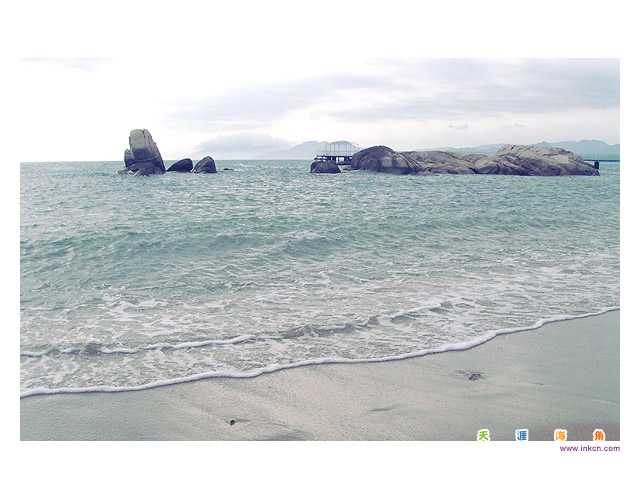Click the www.inkcn.com text below the photo
The width and height of the screenshot is (640, 500).
(x=589, y=448)
